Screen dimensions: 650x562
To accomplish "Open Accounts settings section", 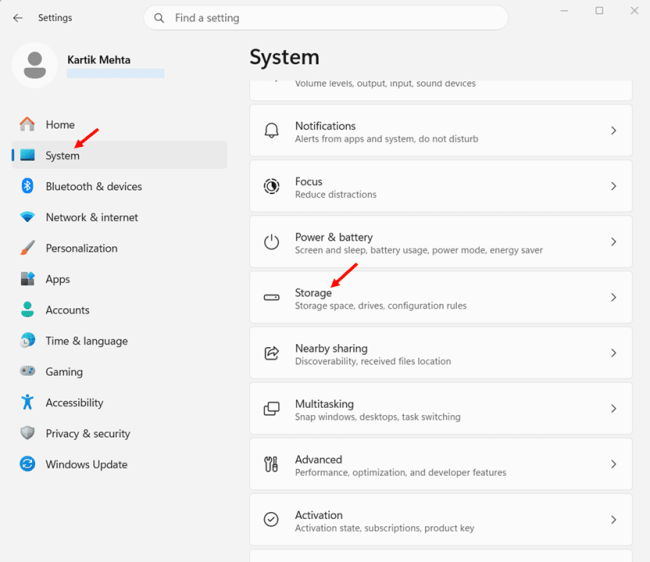I will coord(119,310).
